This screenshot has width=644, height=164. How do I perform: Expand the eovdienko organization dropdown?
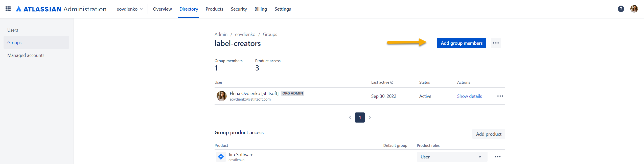(x=130, y=9)
